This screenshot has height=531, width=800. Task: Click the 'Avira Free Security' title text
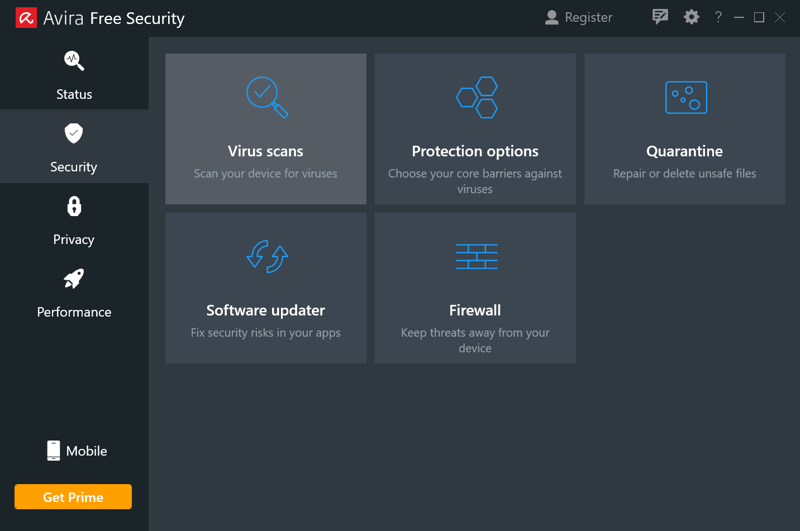pos(114,18)
